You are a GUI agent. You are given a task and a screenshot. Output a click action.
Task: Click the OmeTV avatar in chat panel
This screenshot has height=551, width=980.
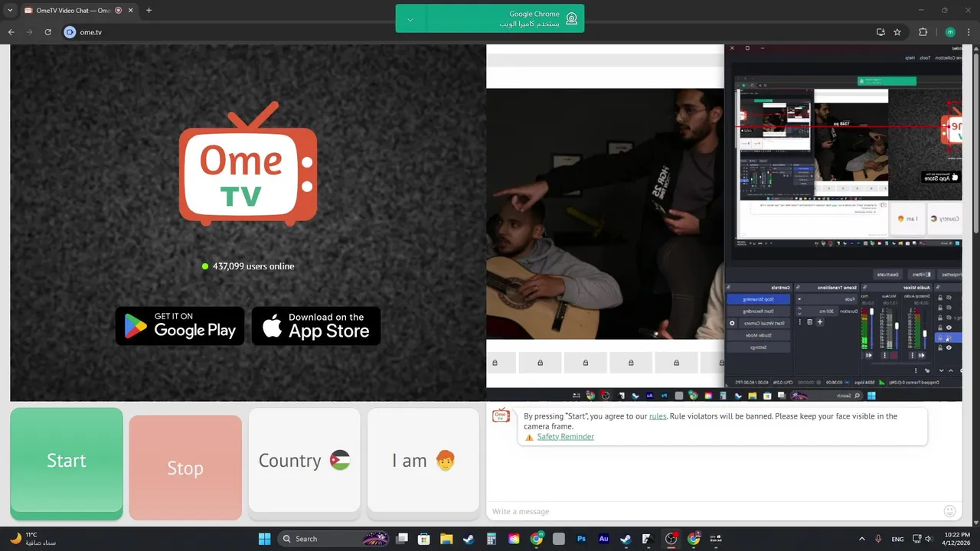[501, 416]
